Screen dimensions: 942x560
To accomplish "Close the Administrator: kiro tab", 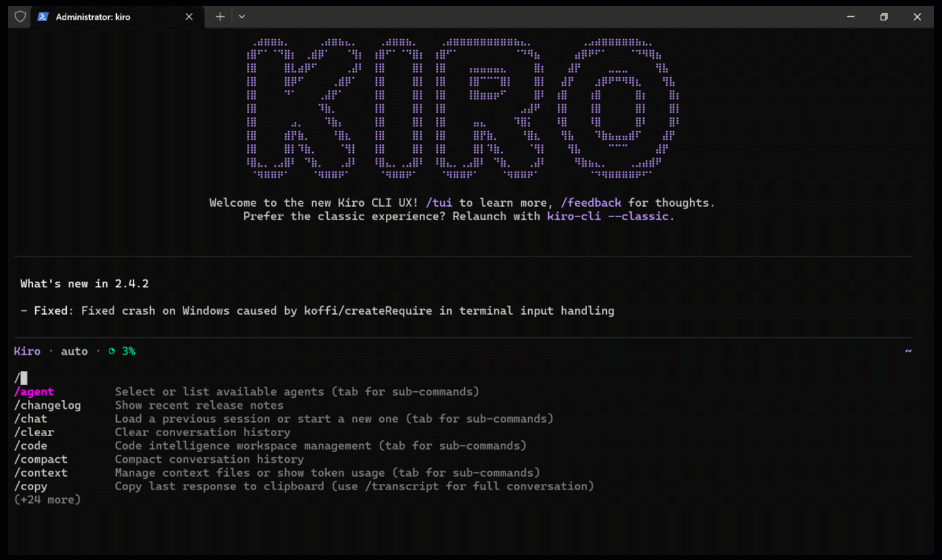I will [x=189, y=17].
